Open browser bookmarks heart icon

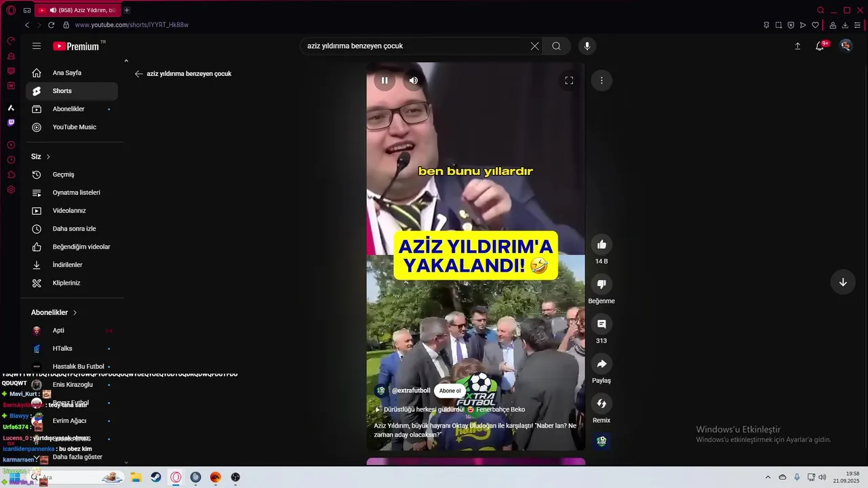click(x=815, y=25)
